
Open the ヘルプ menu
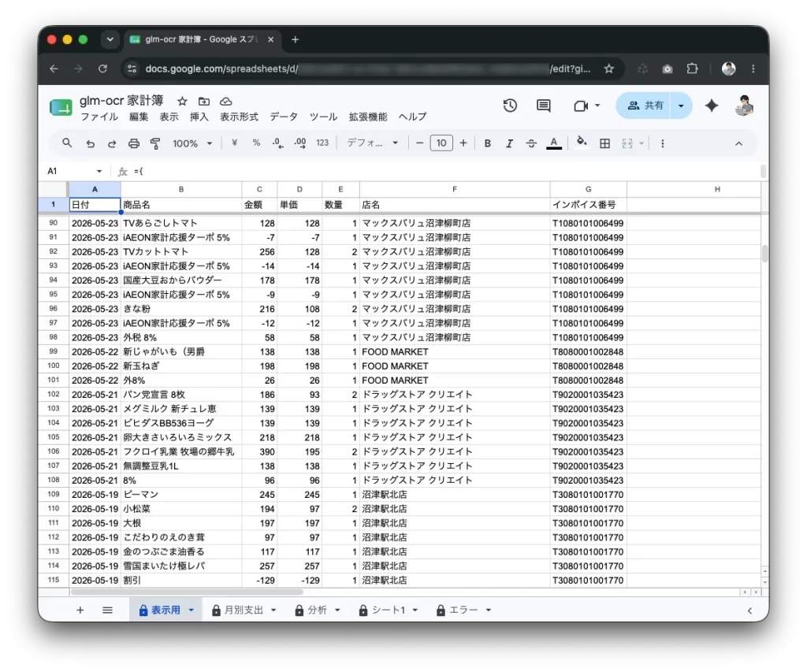coord(412,117)
